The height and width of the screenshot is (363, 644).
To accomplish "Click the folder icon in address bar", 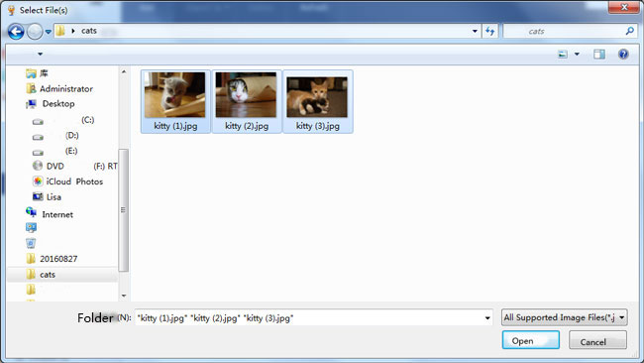I will tap(60, 31).
